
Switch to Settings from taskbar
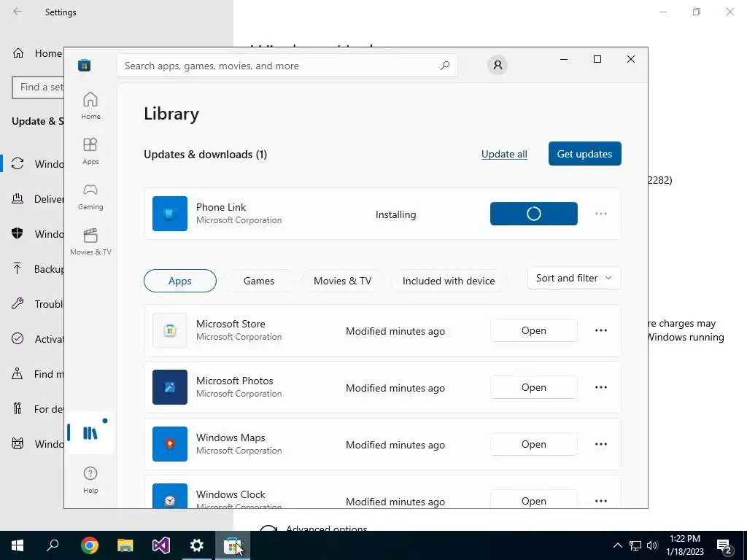click(197, 545)
